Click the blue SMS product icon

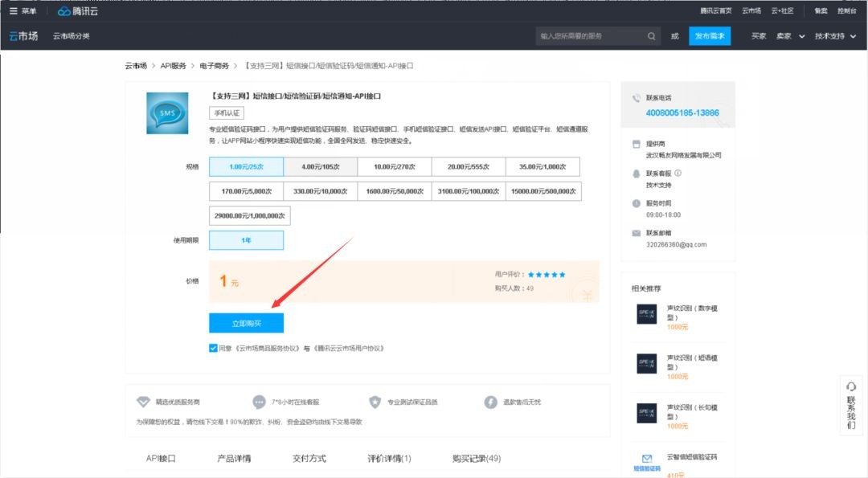(167, 112)
